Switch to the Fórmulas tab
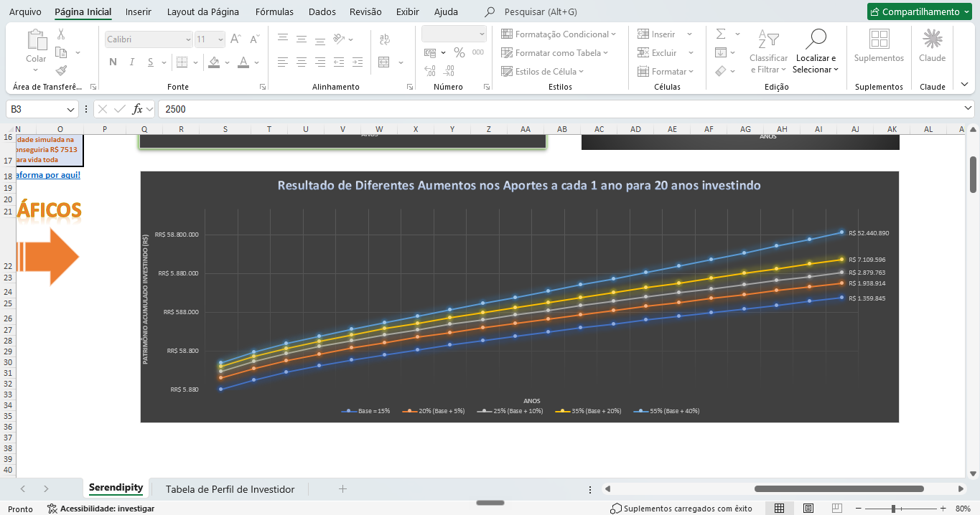 (274, 11)
